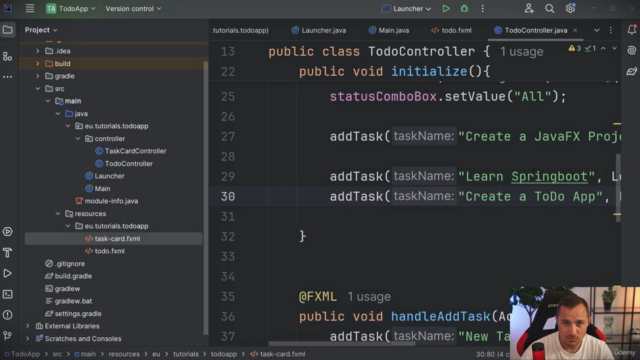This screenshot has width=640, height=360.
Task: Open the Run tool window
Action: point(7,273)
